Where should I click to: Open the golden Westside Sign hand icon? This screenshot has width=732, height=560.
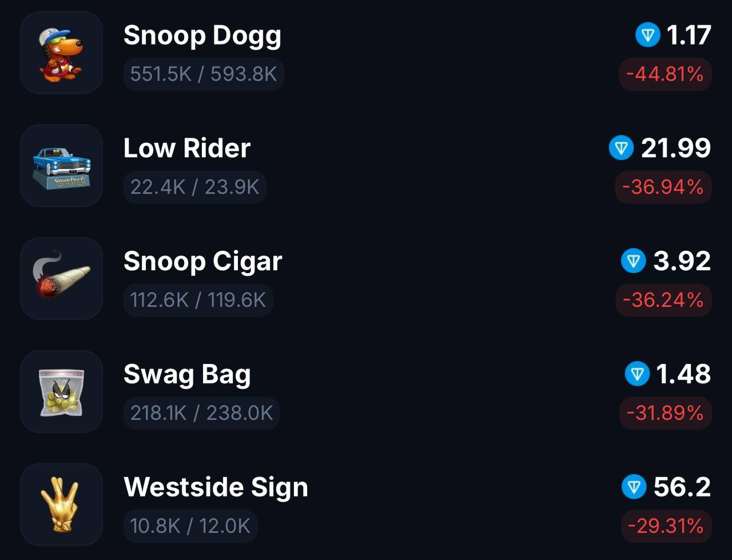(62, 505)
